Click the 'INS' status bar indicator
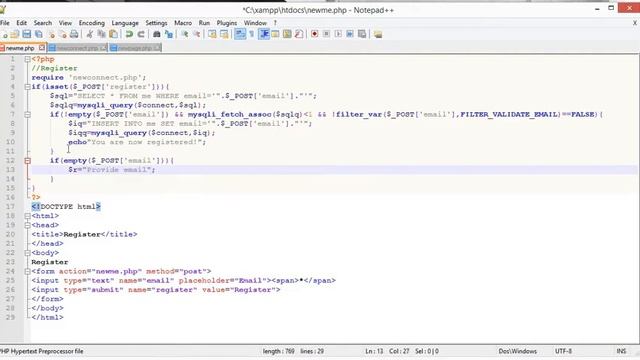Viewport: 640px width, 360px height. [621, 351]
